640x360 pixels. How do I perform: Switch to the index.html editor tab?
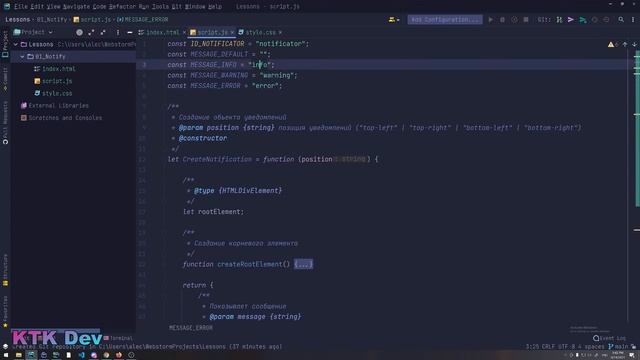tap(162, 32)
